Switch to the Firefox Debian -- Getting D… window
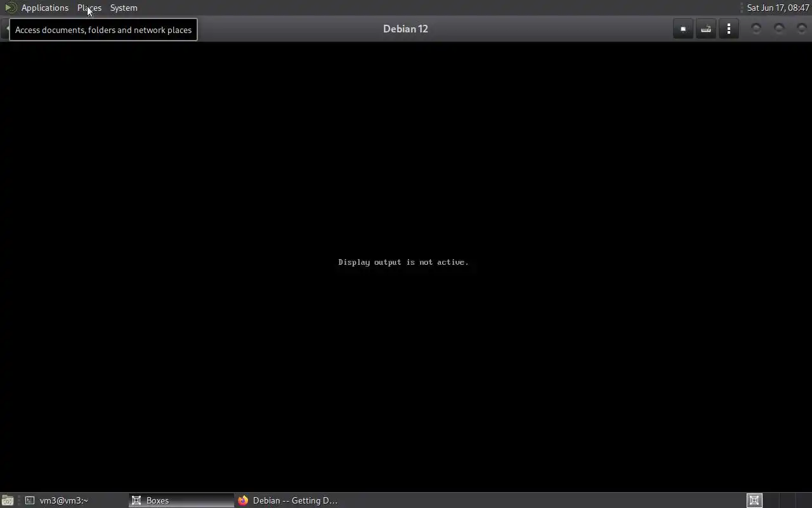Screen dimensions: 812x508 click(x=287, y=500)
